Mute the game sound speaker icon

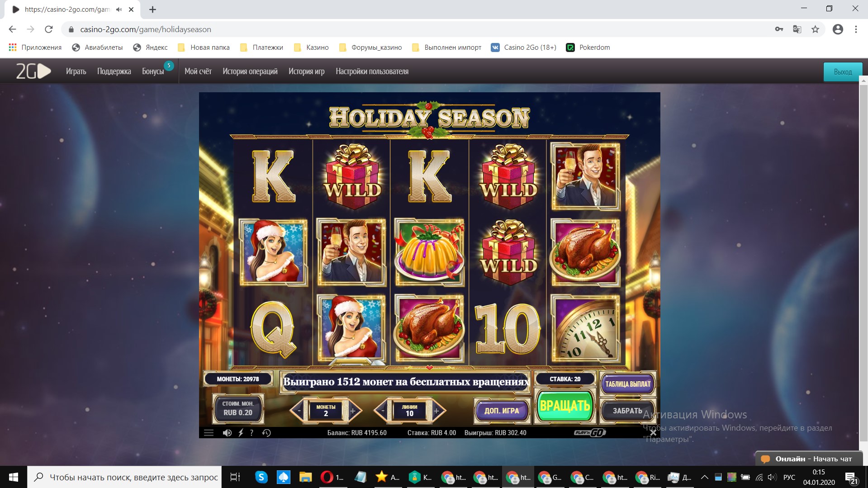(x=227, y=433)
